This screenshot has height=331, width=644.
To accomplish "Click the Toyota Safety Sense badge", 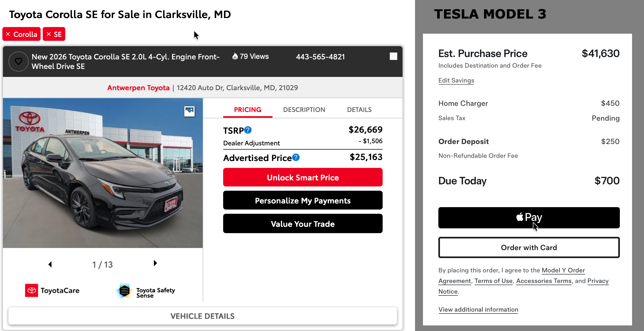I will pyautogui.click(x=146, y=291).
